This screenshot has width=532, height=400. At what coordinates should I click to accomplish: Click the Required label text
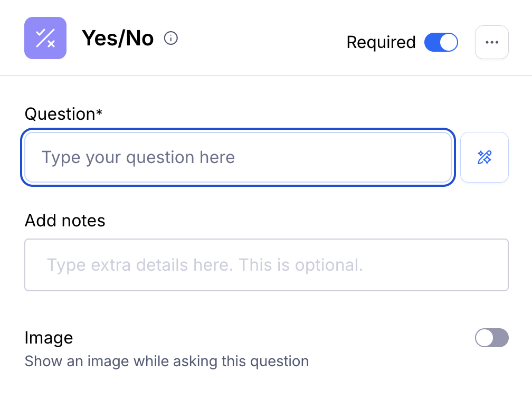point(381,42)
